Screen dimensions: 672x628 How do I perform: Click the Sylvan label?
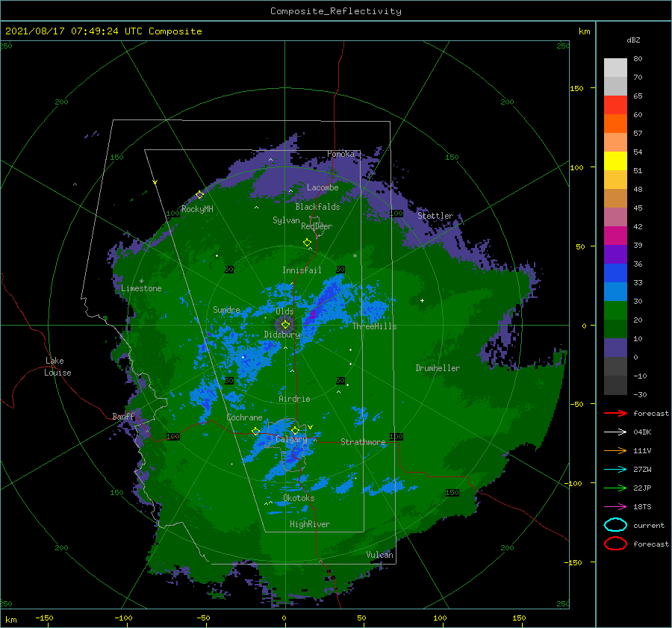click(x=286, y=220)
